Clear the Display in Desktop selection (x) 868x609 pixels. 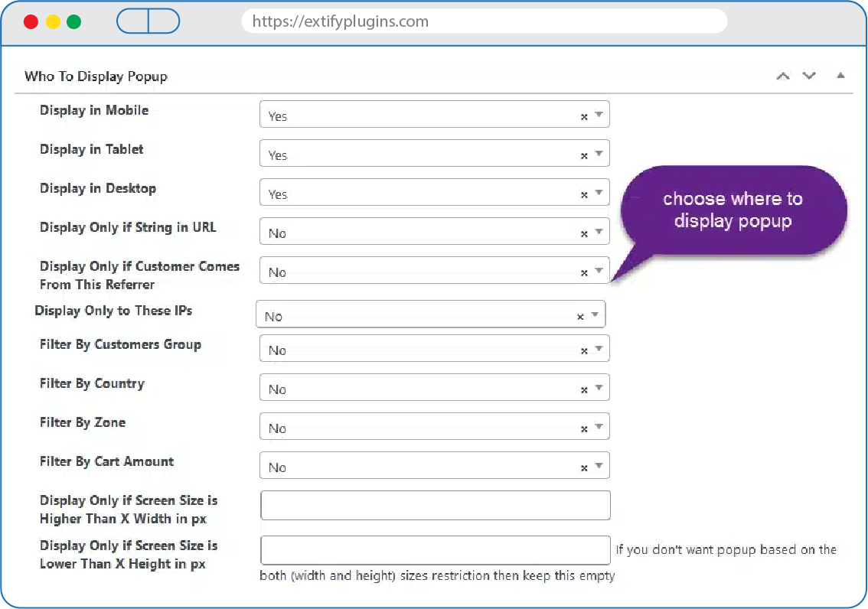point(584,195)
